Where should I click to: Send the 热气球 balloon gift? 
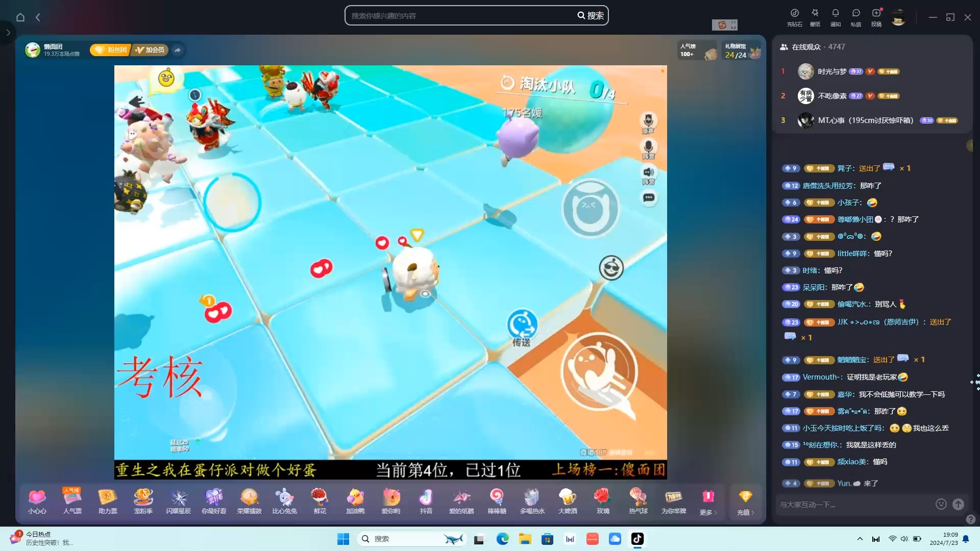(638, 502)
